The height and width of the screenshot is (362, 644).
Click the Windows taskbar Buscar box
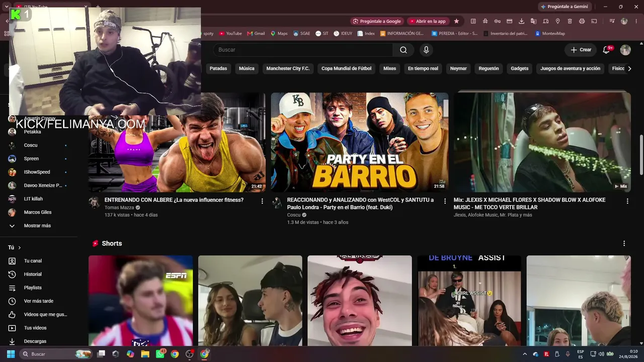(55, 354)
